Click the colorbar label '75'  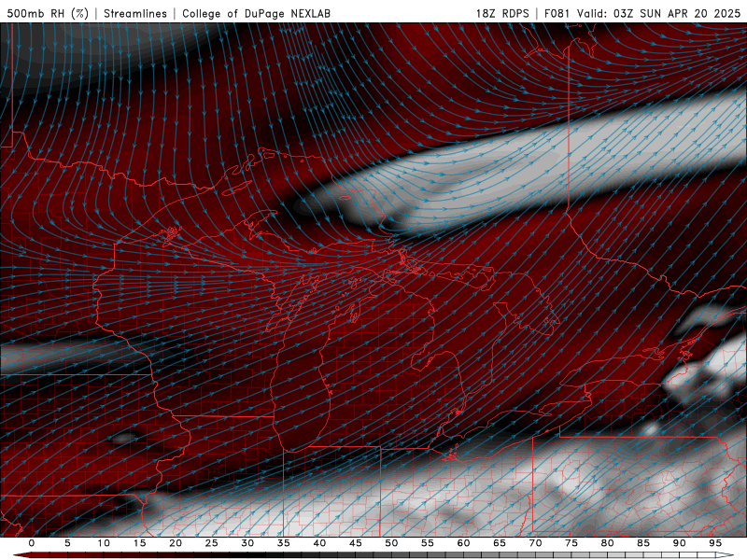pos(571,543)
